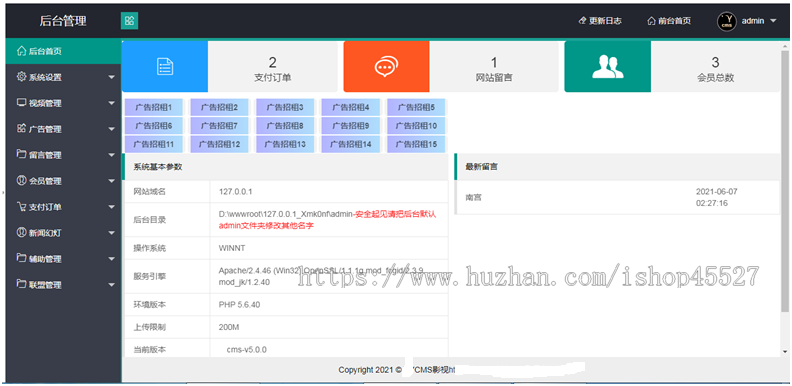This screenshot has height=386, width=792.
Task: Click the green members icon tile
Action: [x=608, y=67]
